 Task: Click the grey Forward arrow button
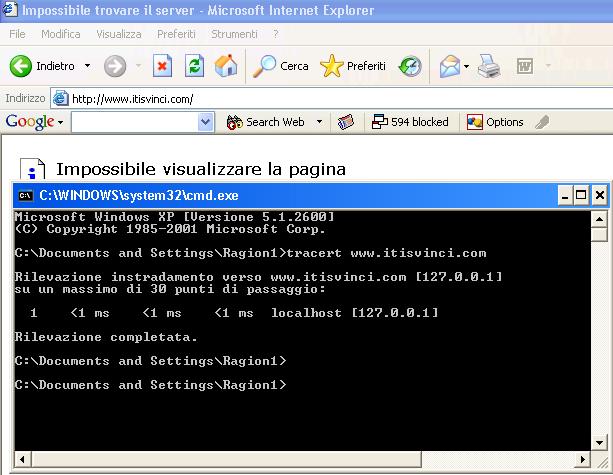point(115,66)
